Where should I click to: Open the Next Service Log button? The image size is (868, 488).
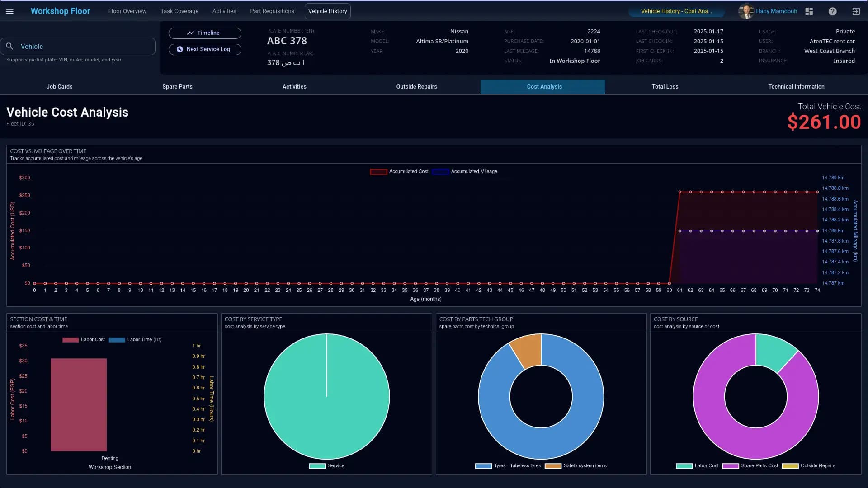click(x=205, y=49)
